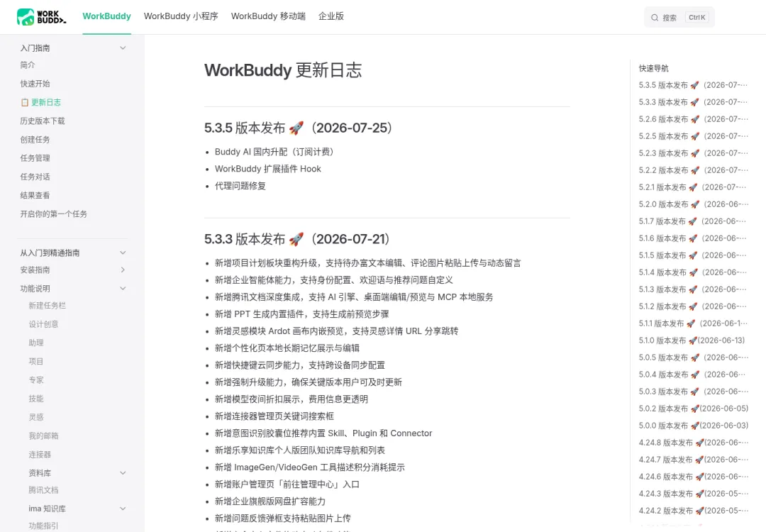Click the 5.3.3 版本发布 heading
Image resolution: width=766 pixels, height=532 pixels.
pyautogui.click(x=297, y=239)
